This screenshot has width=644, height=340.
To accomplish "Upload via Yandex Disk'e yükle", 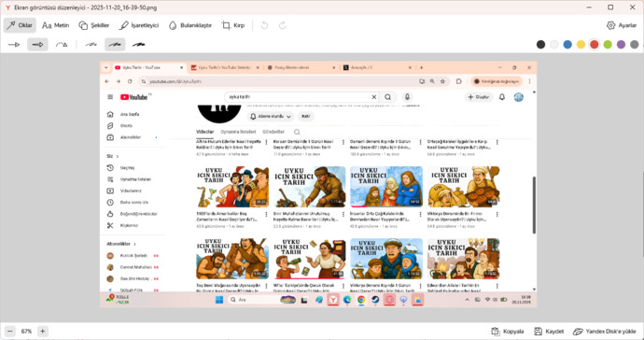I will [x=605, y=332].
